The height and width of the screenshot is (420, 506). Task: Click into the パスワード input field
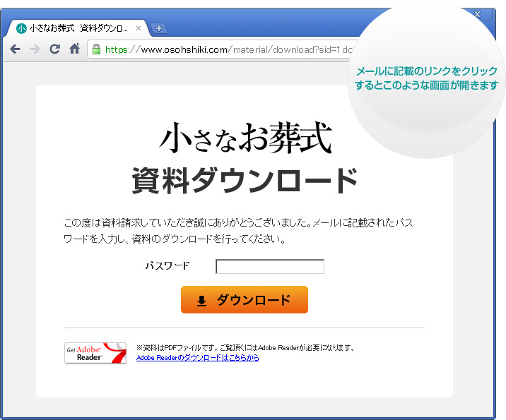pyautogui.click(x=270, y=267)
